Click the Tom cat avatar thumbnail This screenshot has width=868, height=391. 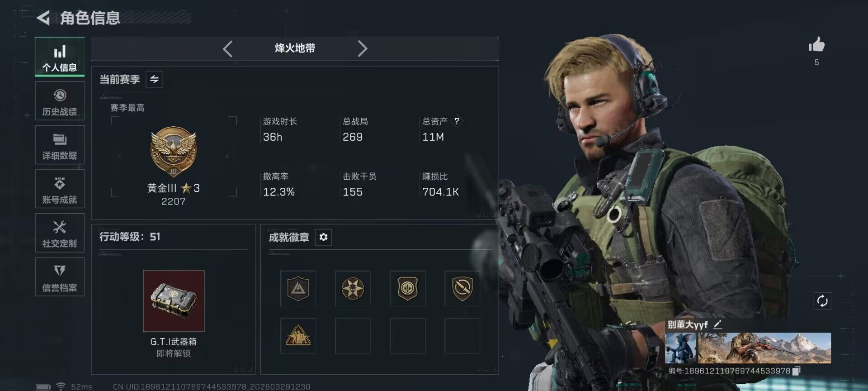click(680, 348)
